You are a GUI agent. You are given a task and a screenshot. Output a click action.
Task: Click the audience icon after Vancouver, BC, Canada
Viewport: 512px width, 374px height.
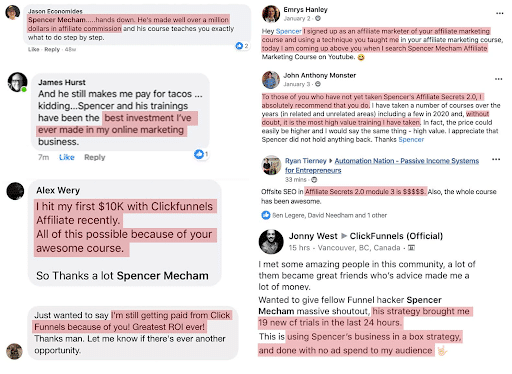[x=412, y=248]
